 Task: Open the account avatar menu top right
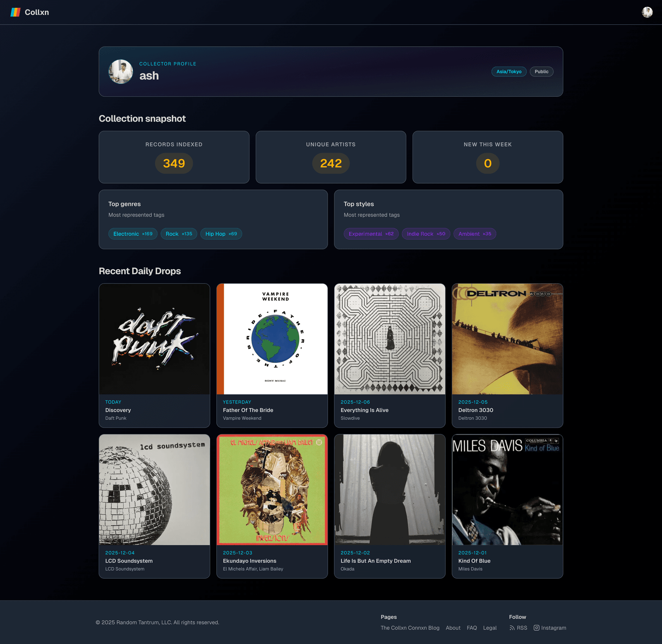coord(647,12)
